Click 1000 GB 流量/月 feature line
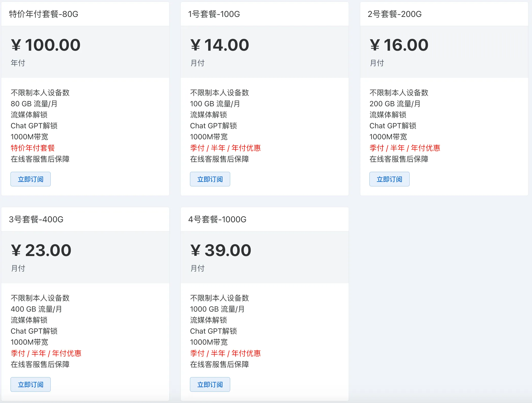Screen dimensions: 532x403 coord(217,309)
